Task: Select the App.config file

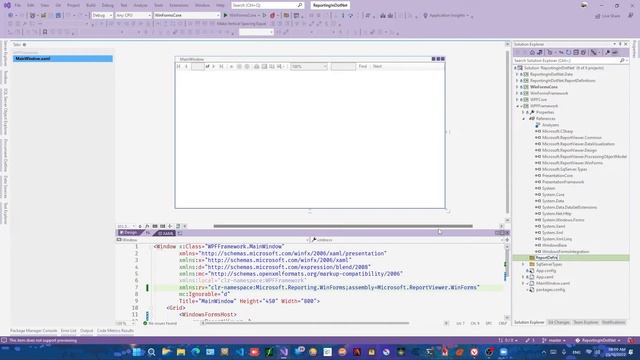Action: [546, 271]
